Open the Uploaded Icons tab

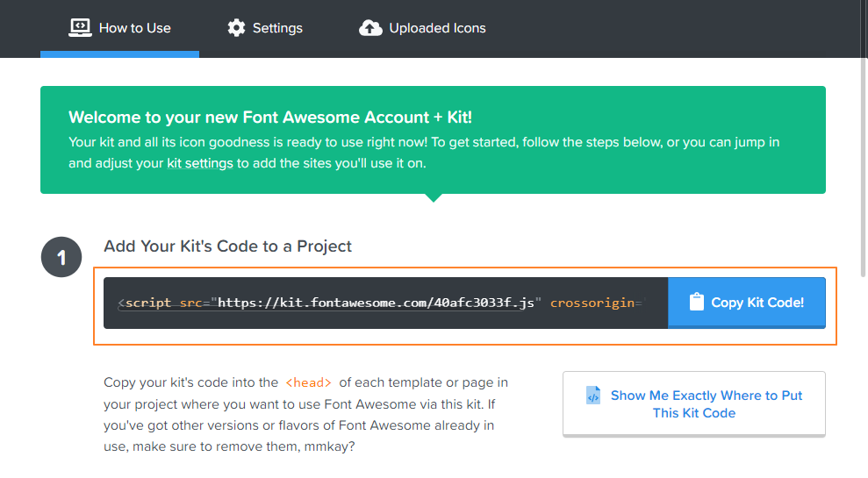tap(422, 28)
